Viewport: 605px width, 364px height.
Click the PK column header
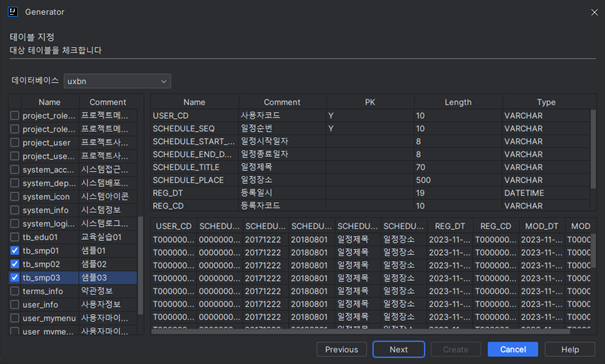pos(370,102)
